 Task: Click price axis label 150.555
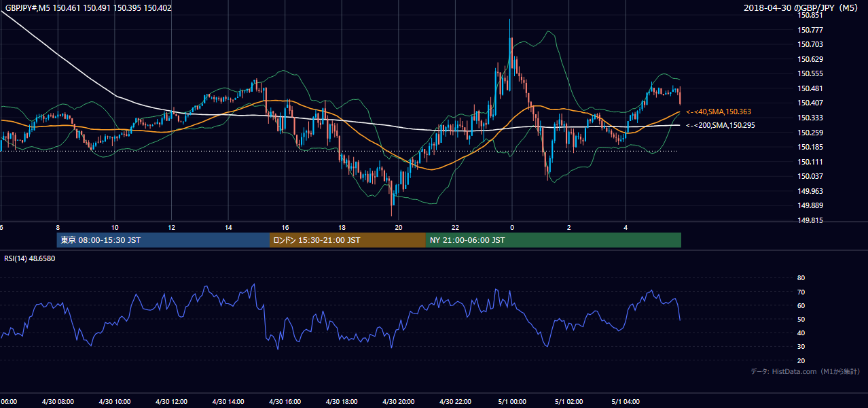pyautogui.click(x=810, y=73)
